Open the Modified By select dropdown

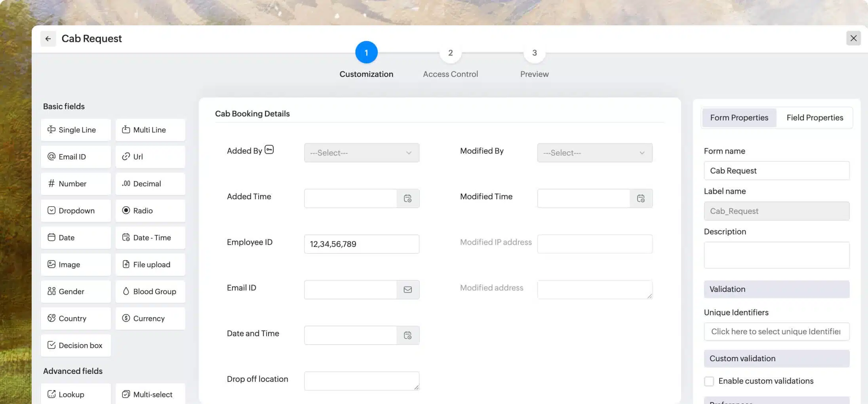(594, 153)
